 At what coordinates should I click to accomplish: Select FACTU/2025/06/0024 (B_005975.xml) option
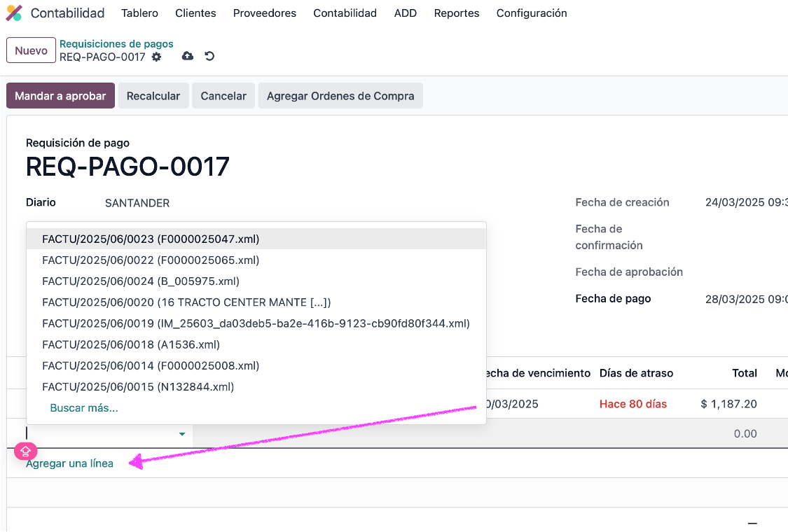256,281
